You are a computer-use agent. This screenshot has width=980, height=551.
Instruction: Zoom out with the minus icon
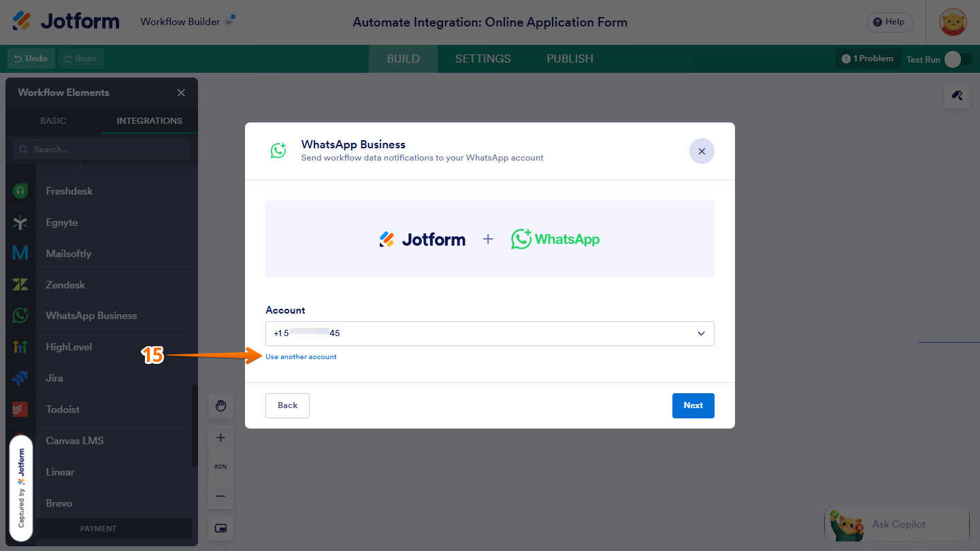click(220, 496)
